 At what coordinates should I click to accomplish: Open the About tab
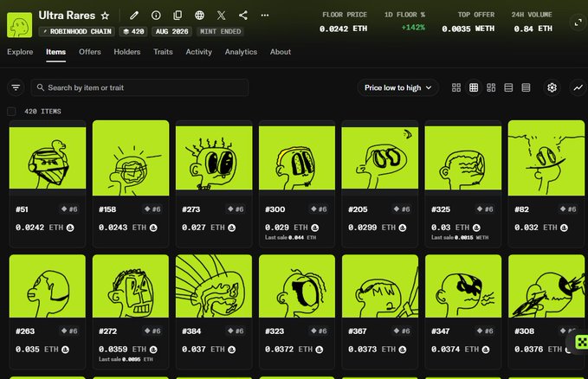point(280,52)
